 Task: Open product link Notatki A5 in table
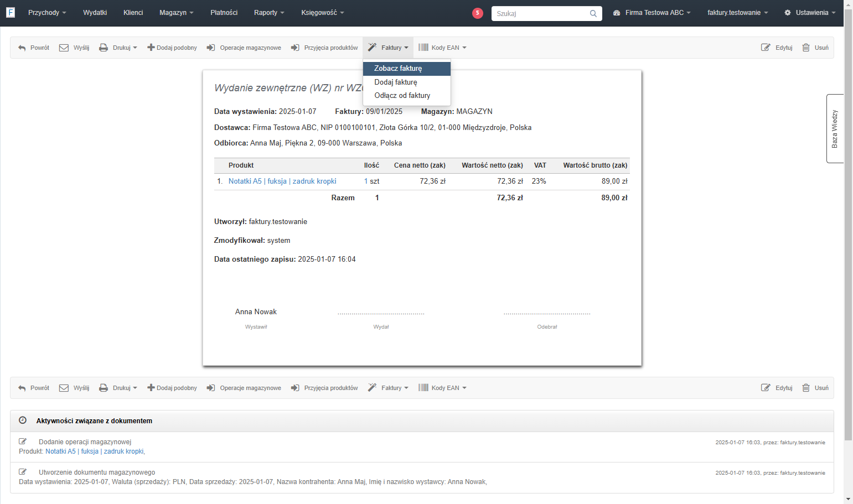(x=282, y=181)
